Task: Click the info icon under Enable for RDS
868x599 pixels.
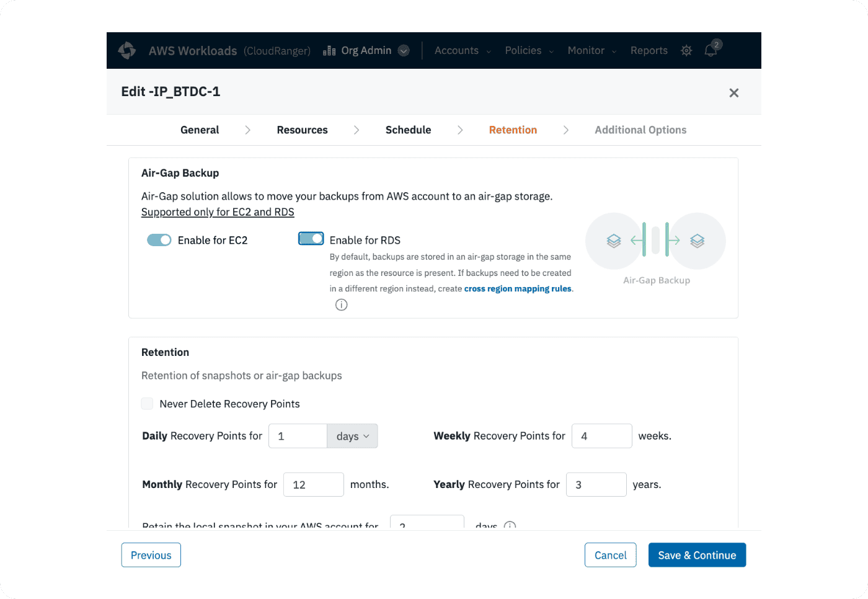Action: pyautogui.click(x=341, y=305)
